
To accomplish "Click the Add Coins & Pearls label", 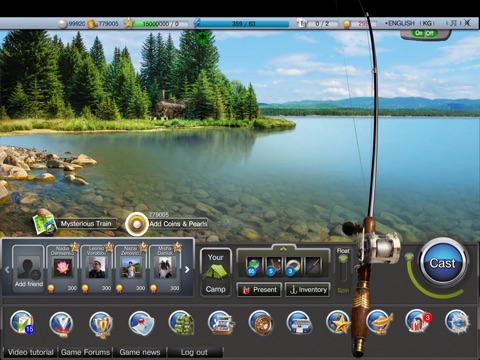I will pos(178,224).
